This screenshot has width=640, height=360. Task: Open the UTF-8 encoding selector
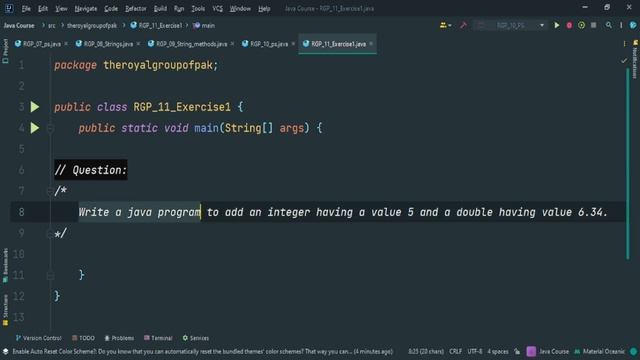(475, 351)
